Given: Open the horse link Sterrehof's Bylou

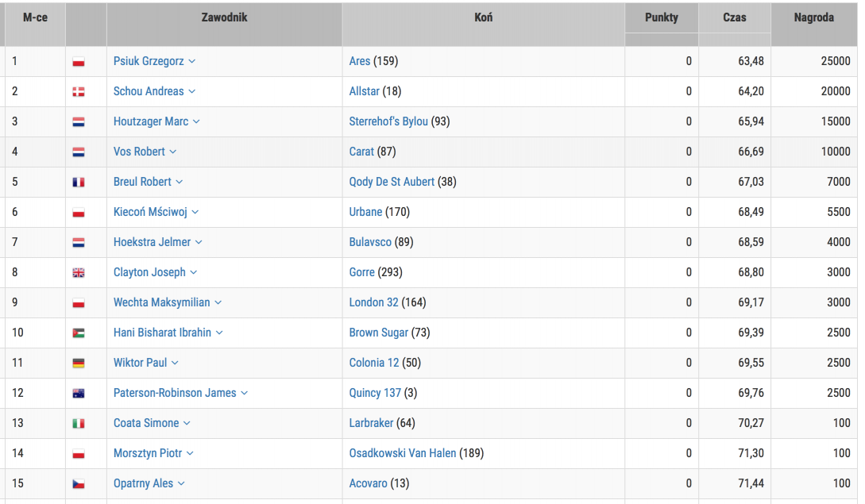Looking at the screenshot, I should click(388, 121).
